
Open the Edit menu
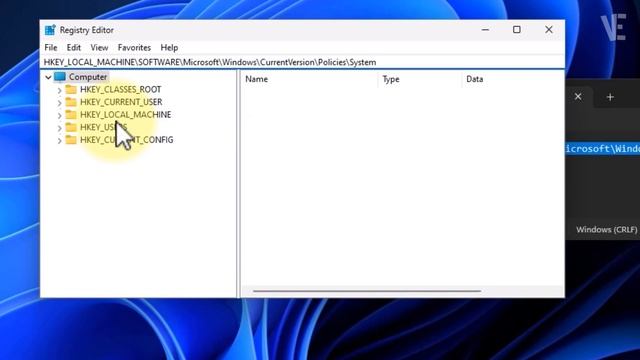74,48
